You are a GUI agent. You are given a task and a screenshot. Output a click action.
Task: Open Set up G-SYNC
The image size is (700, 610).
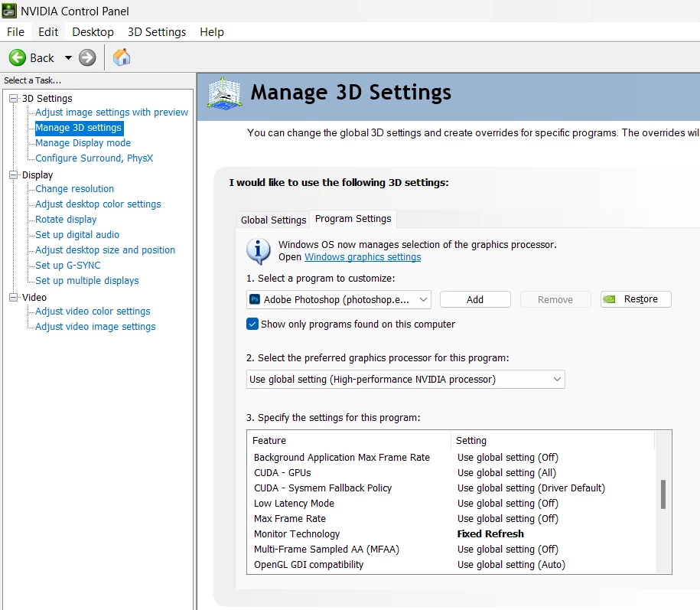point(68,266)
